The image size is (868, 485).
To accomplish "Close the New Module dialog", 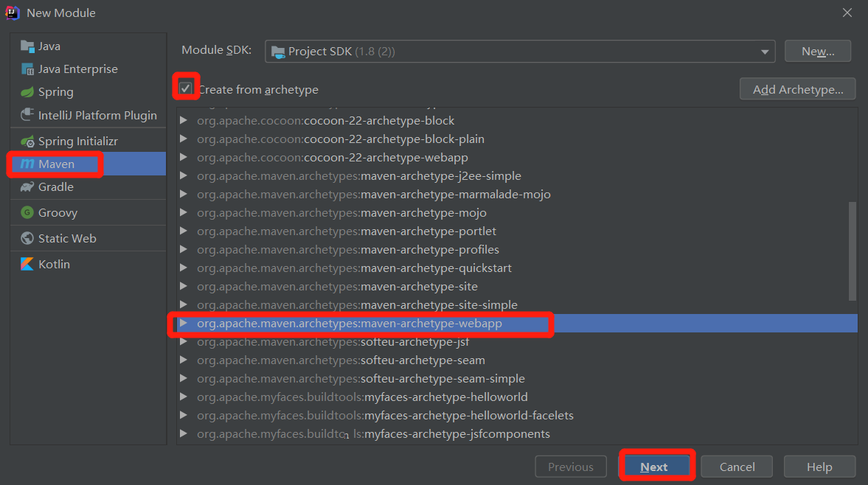I will coord(847,13).
